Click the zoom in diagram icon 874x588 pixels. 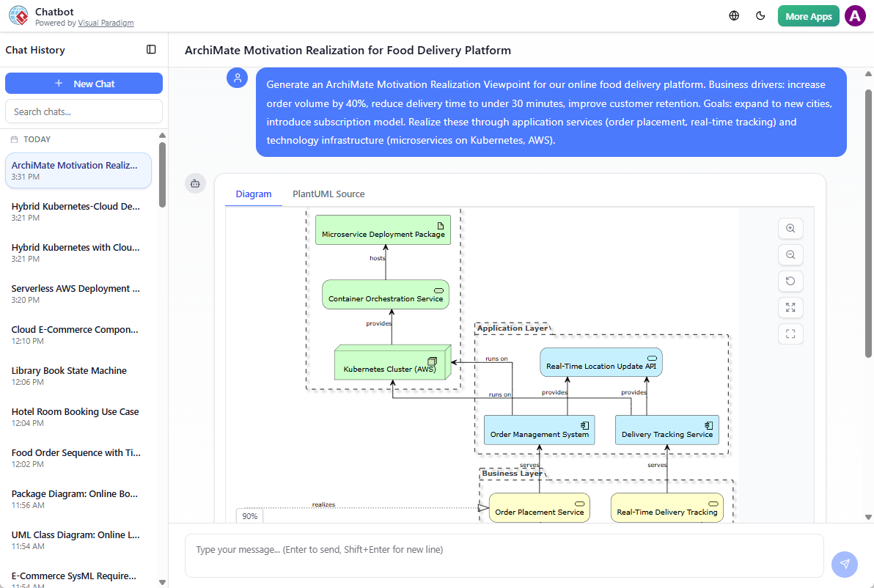click(790, 229)
